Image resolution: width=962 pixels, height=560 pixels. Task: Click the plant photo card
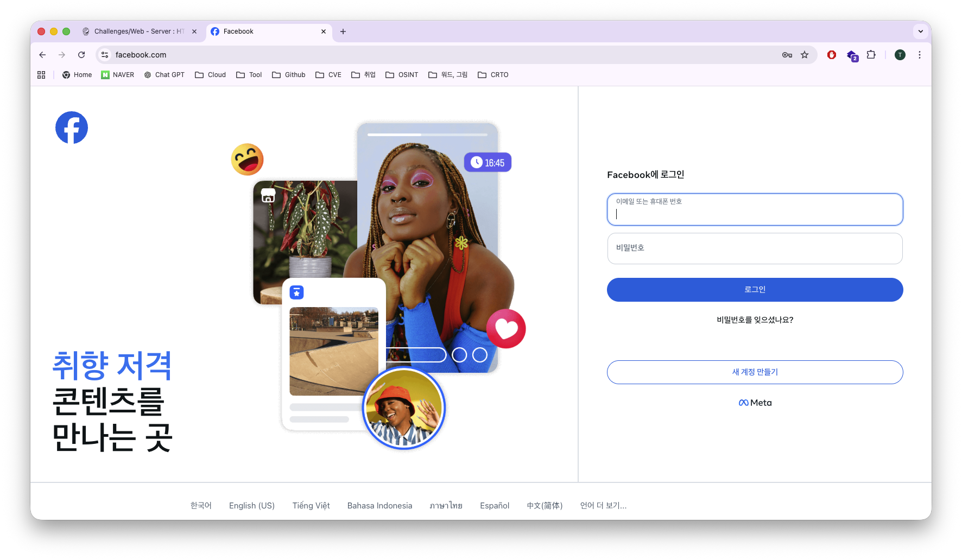pos(305,241)
